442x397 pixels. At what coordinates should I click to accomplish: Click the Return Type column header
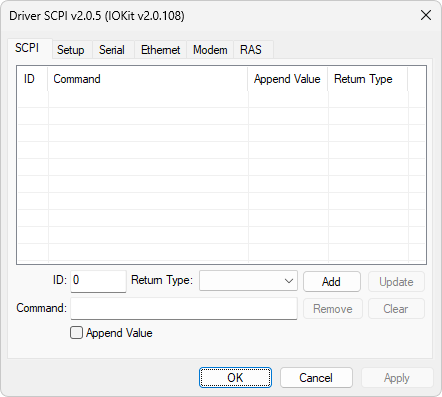(368, 79)
